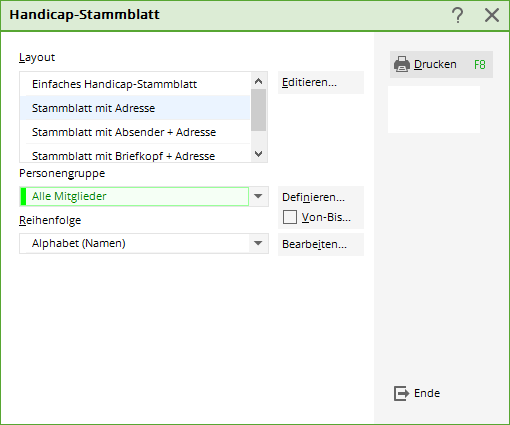Click the Drucken F8 button
510x425 pixels.
tap(441, 64)
